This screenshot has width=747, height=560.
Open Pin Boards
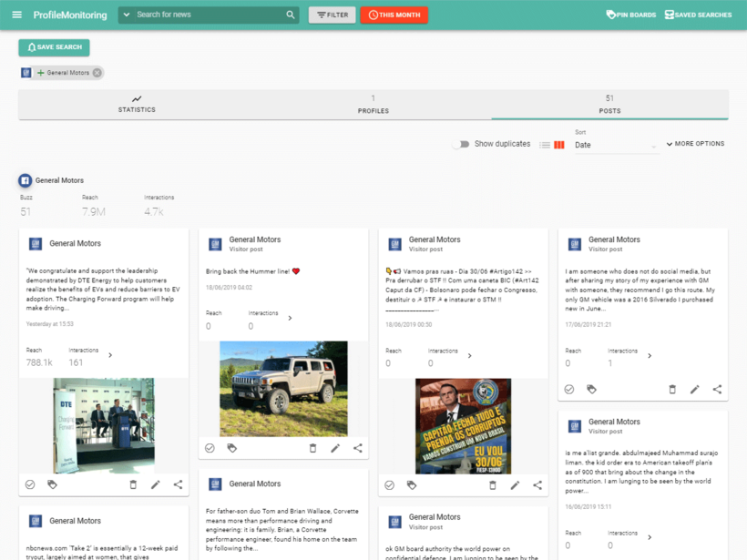(x=631, y=15)
